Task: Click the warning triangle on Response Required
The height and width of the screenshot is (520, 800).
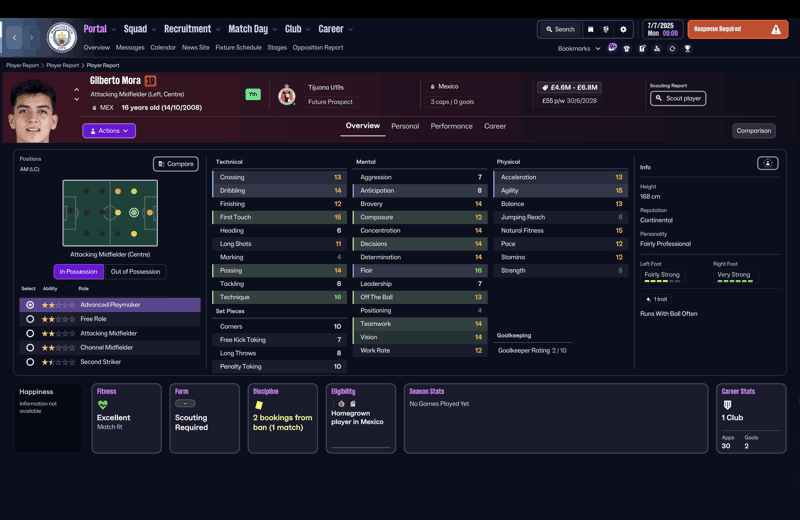Action: (x=776, y=30)
